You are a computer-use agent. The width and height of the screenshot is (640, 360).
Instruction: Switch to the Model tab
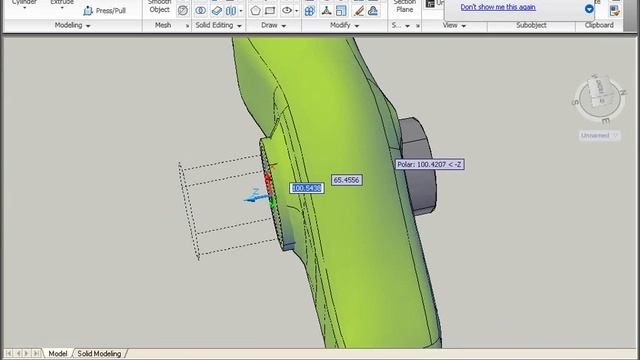click(58, 353)
